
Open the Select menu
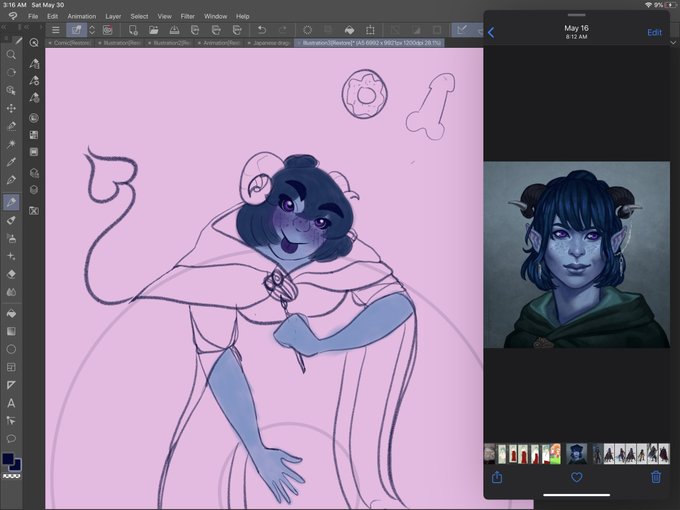(139, 16)
